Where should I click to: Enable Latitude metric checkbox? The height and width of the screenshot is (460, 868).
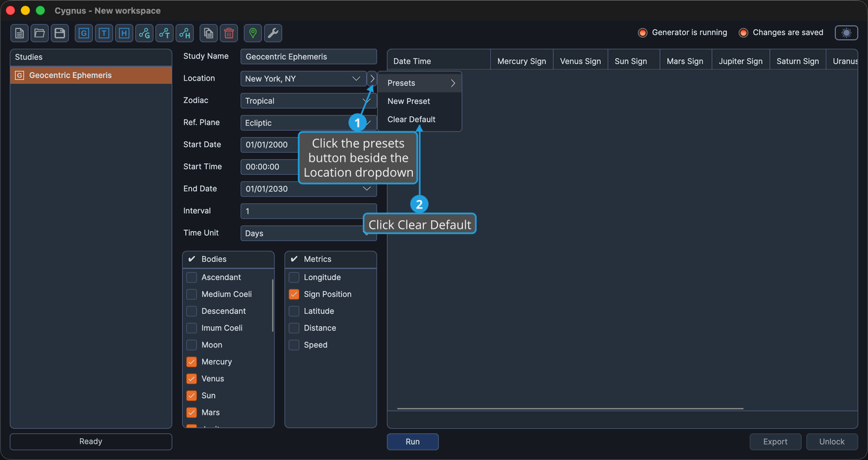pos(294,311)
